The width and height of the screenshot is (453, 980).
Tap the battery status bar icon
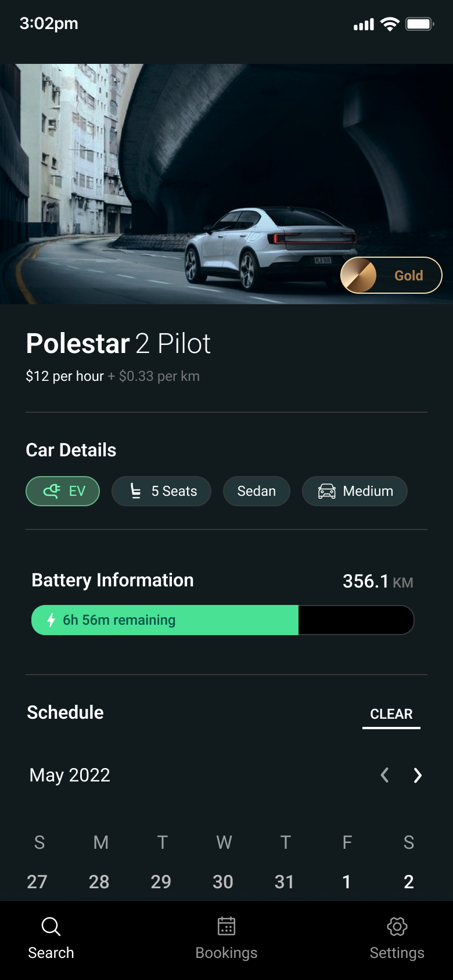[x=419, y=24]
